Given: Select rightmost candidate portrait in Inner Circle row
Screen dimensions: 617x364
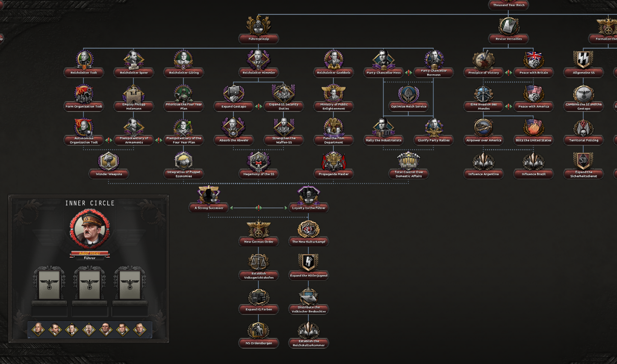Looking at the screenshot, I should pyautogui.click(x=139, y=329).
